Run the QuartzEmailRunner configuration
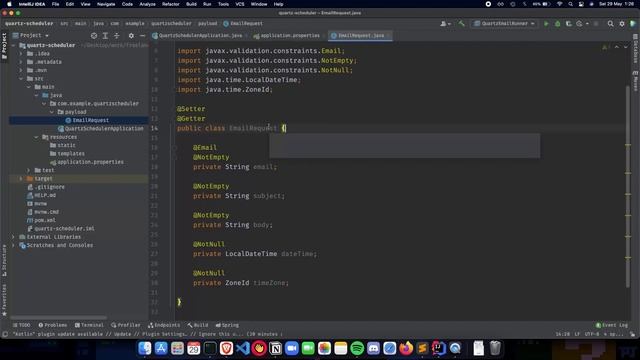This screenshot has width=640, height=360. 546,24
